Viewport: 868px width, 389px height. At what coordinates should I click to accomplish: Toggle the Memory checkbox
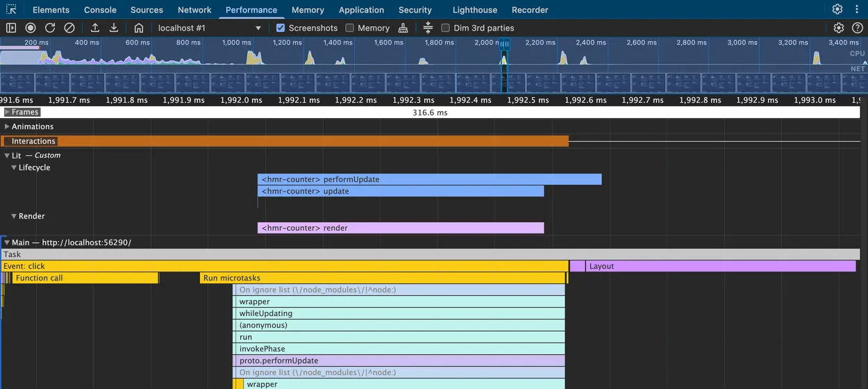click(350, 28)
